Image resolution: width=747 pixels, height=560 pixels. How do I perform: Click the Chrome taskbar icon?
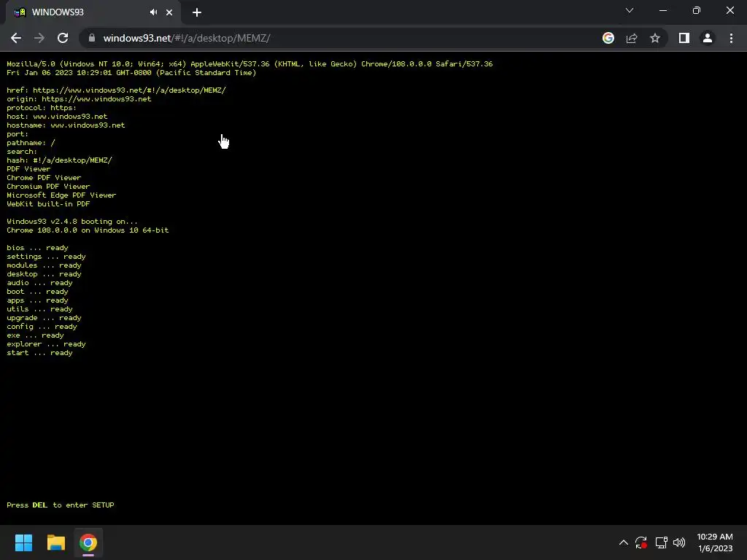[x=88, y=542]
